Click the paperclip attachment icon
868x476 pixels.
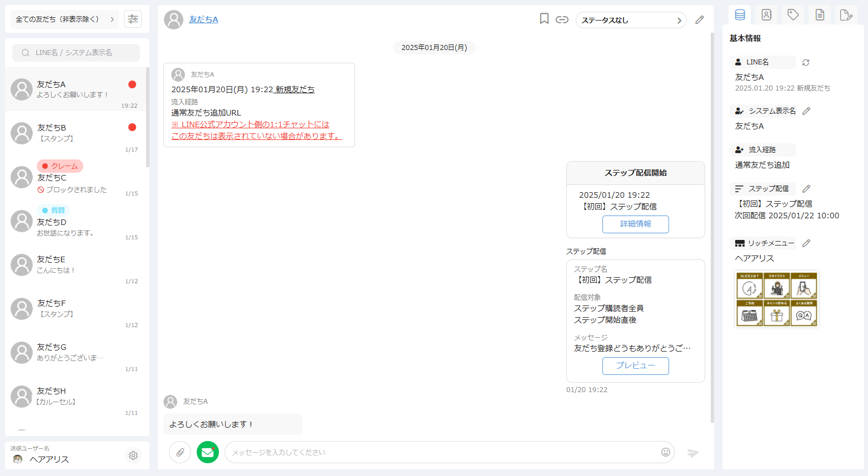click(180, 452)
